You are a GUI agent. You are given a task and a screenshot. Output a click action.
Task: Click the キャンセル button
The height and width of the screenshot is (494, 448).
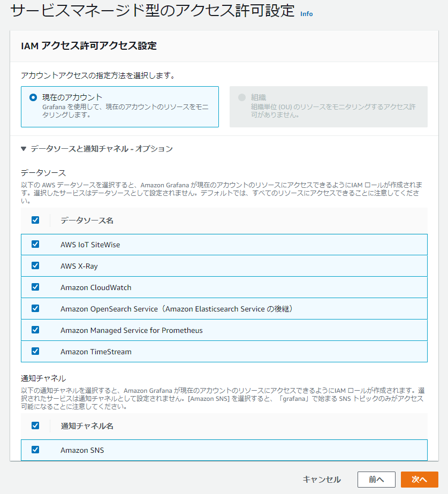(321, 480)
